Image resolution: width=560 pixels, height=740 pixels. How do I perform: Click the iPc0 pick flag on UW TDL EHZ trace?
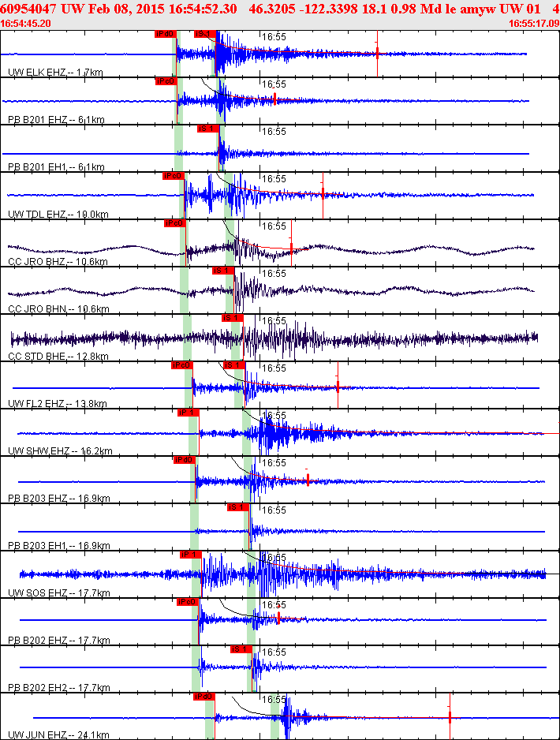click(x=173, y=176)
